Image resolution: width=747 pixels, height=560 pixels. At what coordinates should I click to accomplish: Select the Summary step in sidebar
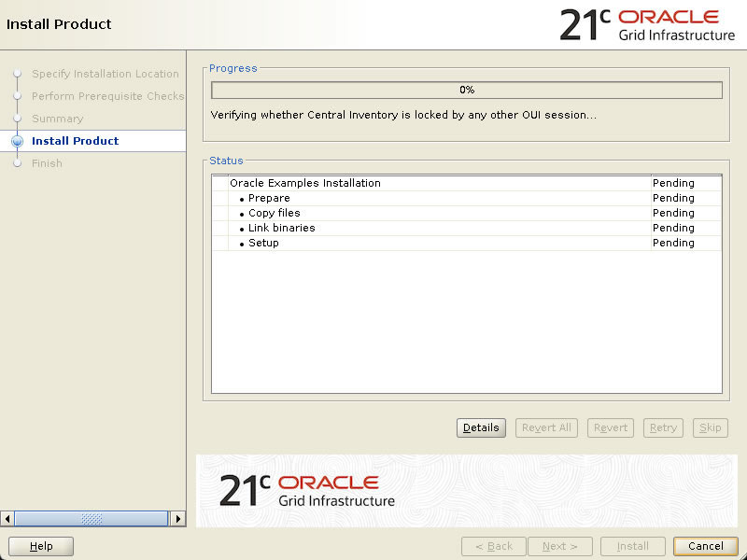[58, 119]
